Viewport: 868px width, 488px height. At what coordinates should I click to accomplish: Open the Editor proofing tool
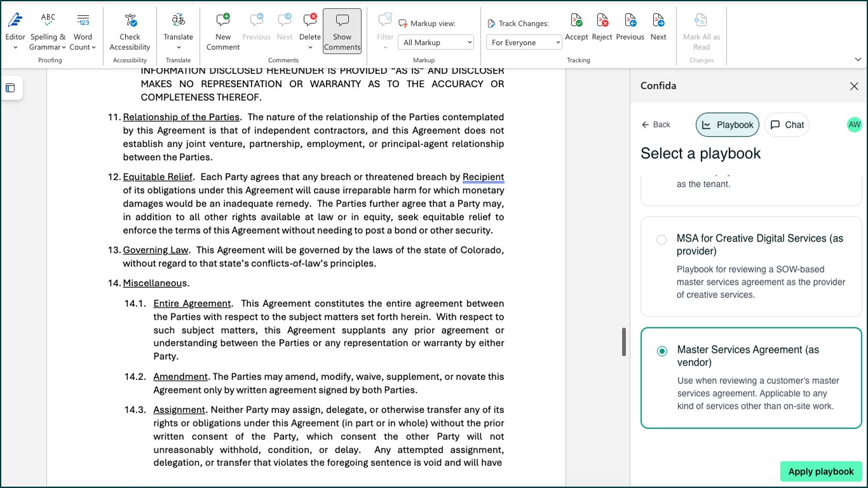[15, 25]
